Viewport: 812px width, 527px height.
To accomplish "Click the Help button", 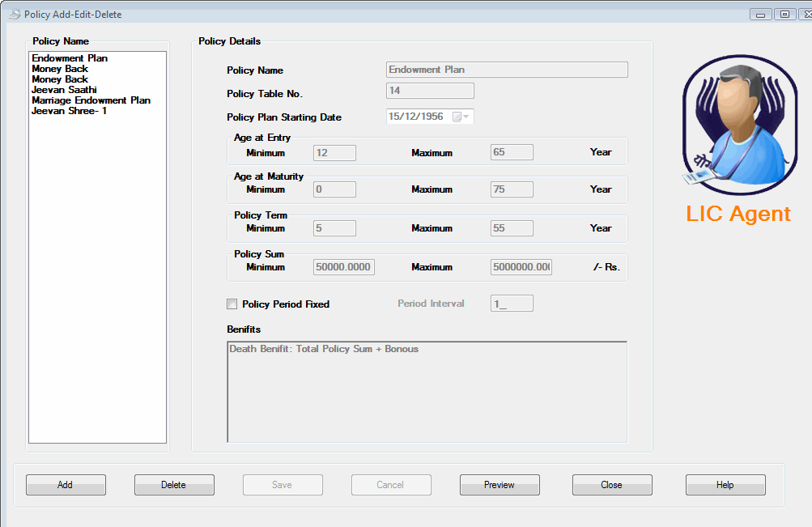I will (x=724, y=484).
